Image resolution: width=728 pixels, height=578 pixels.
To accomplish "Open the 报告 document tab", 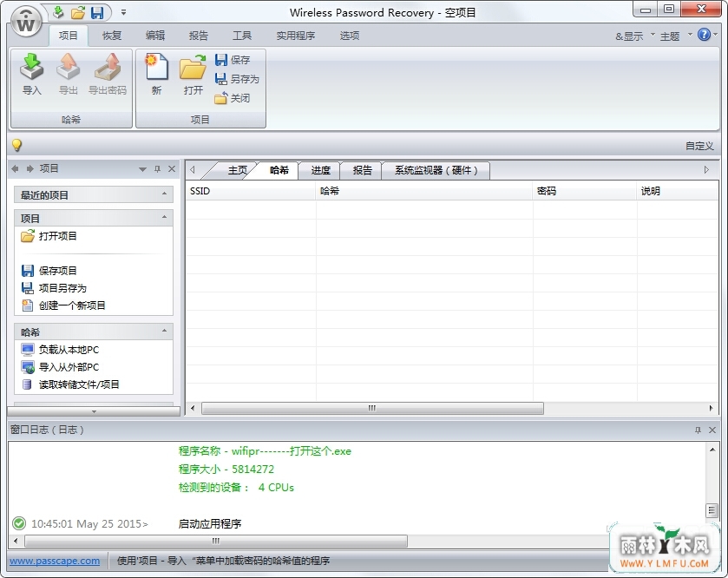I will pos(362,170).
